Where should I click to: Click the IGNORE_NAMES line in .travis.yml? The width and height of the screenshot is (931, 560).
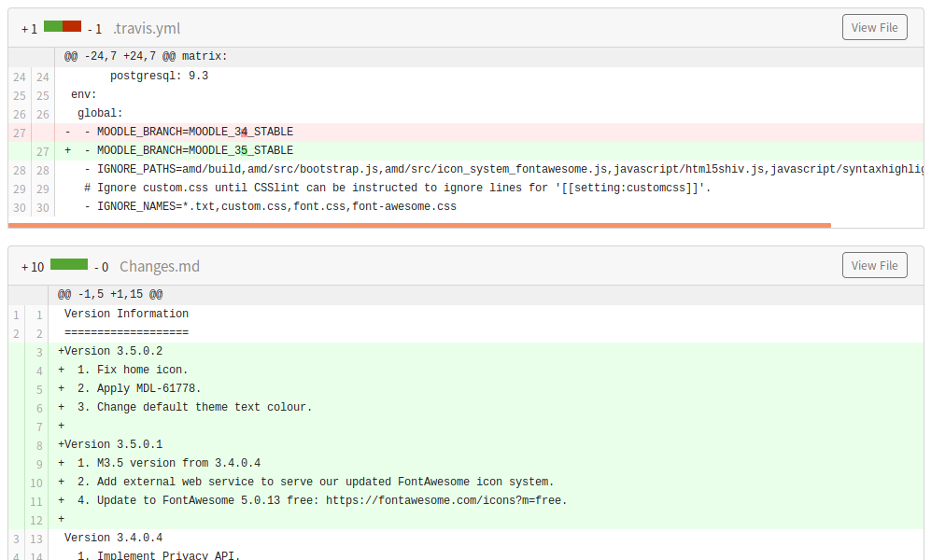point(489,206)
